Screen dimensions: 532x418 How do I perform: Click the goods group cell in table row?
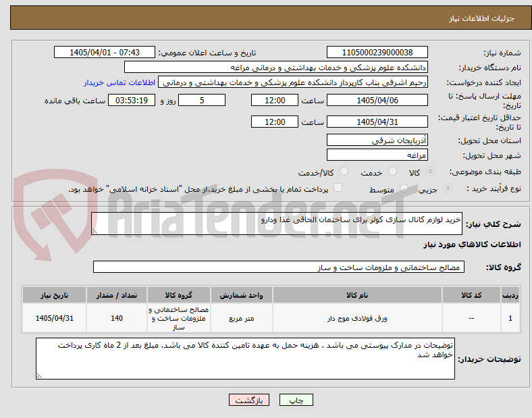pos(179,318)
